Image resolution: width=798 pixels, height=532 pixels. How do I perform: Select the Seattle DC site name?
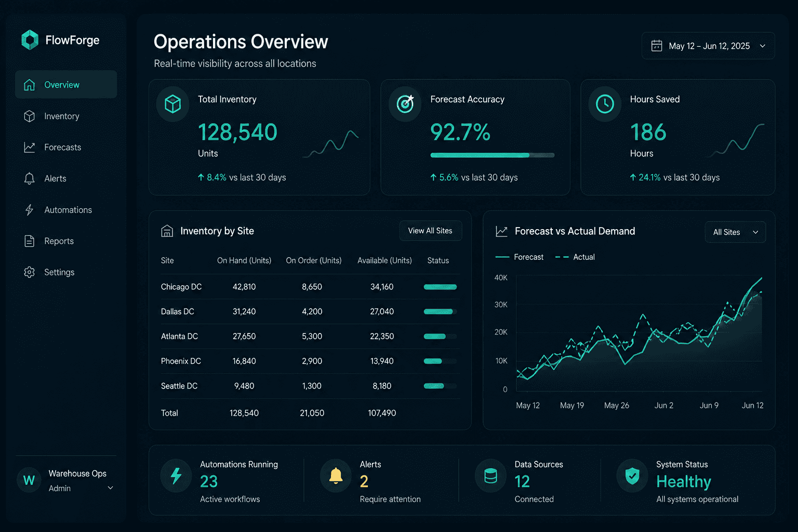click(179, 386)
